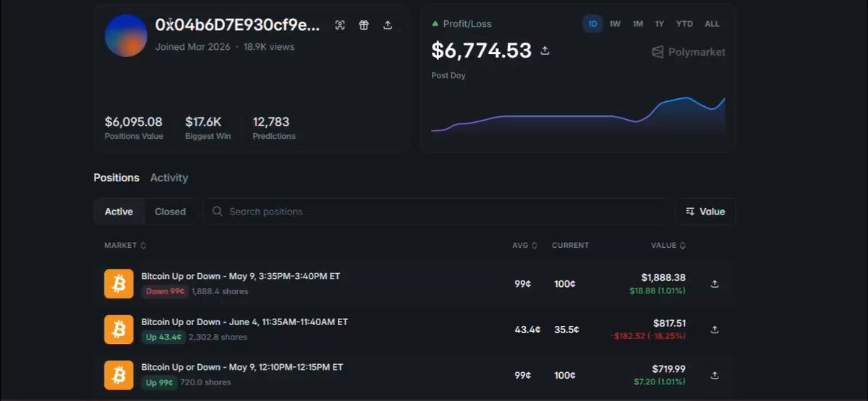The height and width of the screenshot is (401, 868).
Task: Click the Search positions input field
Action: (437, 212)
